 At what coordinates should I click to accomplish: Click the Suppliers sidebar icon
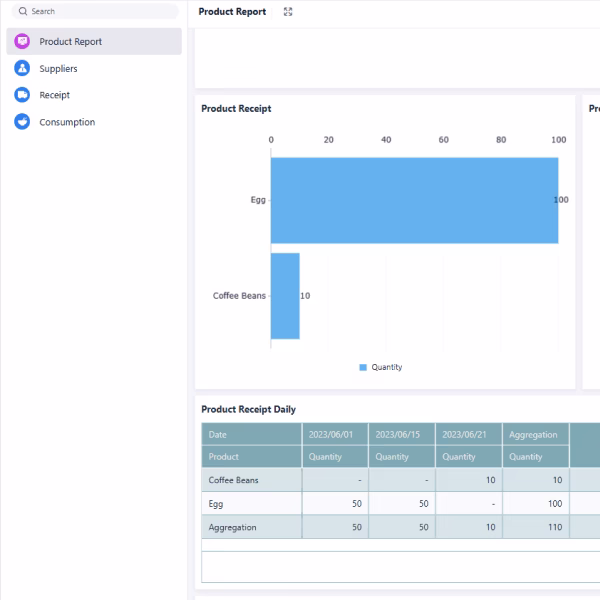click(x=22, y=69)
